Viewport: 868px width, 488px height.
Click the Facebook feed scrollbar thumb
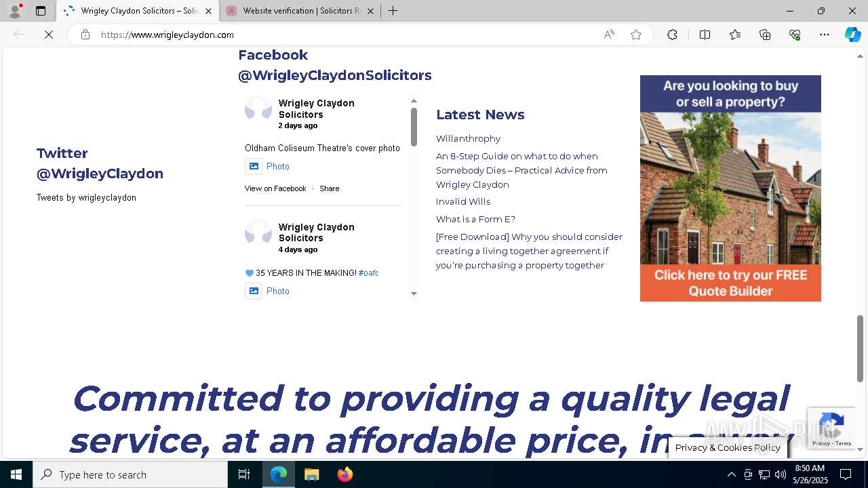coord(414,127)
